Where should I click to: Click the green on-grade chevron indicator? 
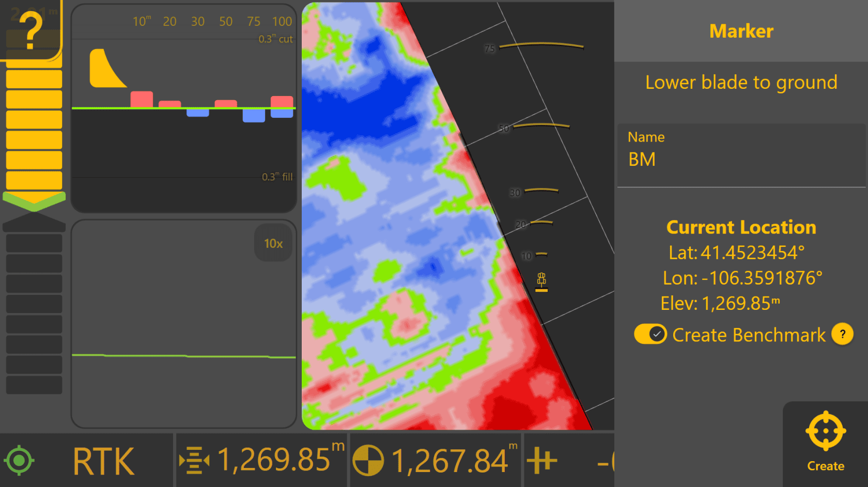34,201
